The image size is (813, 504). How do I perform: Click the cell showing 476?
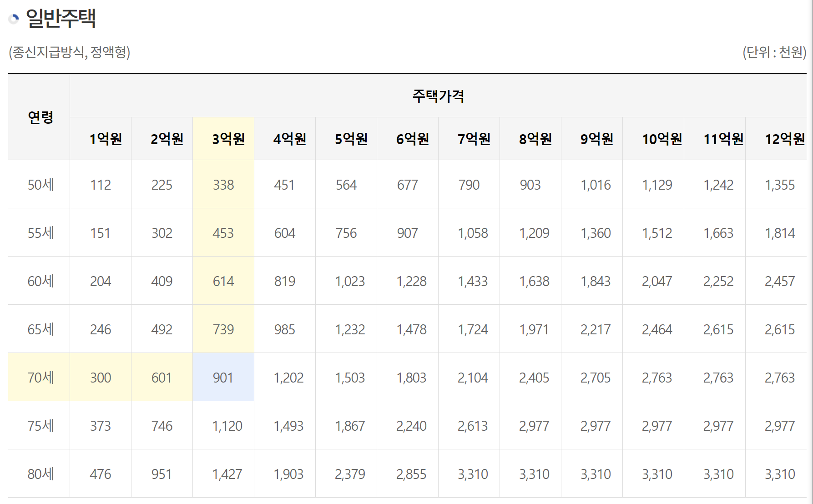point(101,474)
